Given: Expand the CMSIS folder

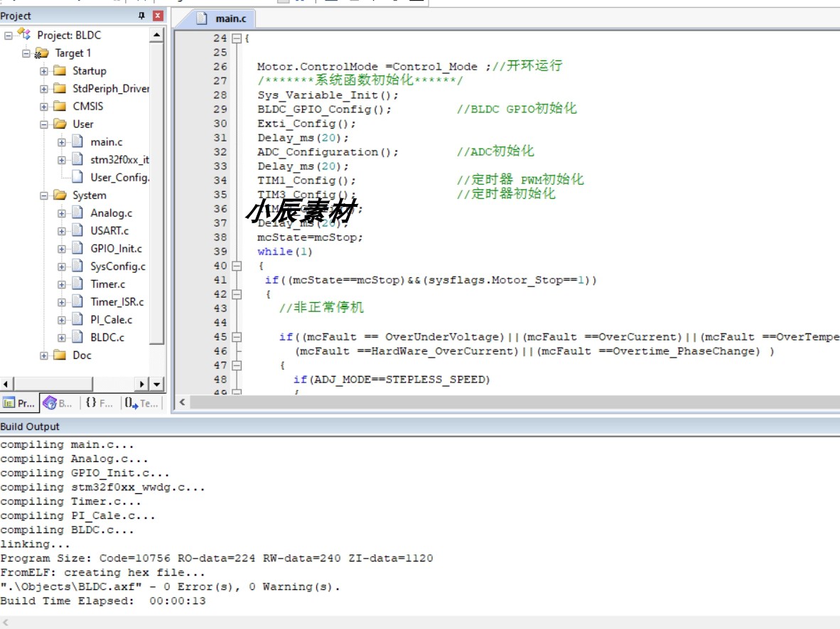Looking at the screenshot, I should tap(44, 107).
